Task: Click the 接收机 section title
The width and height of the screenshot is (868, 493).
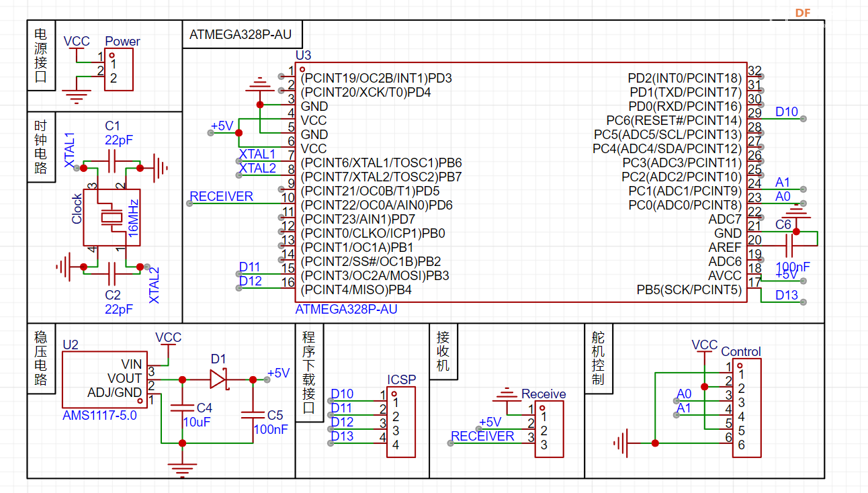Action: pyautogui.click(x=443, y=351)
